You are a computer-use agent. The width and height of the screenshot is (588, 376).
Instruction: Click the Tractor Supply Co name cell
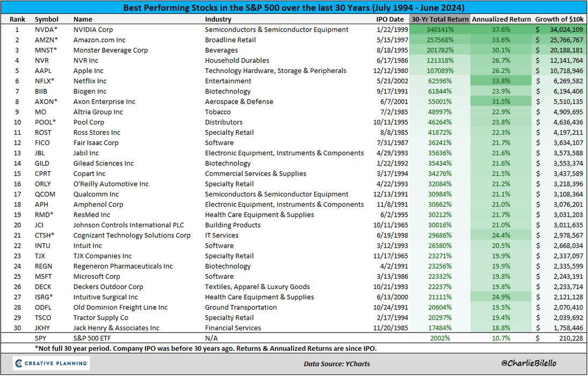101,318
